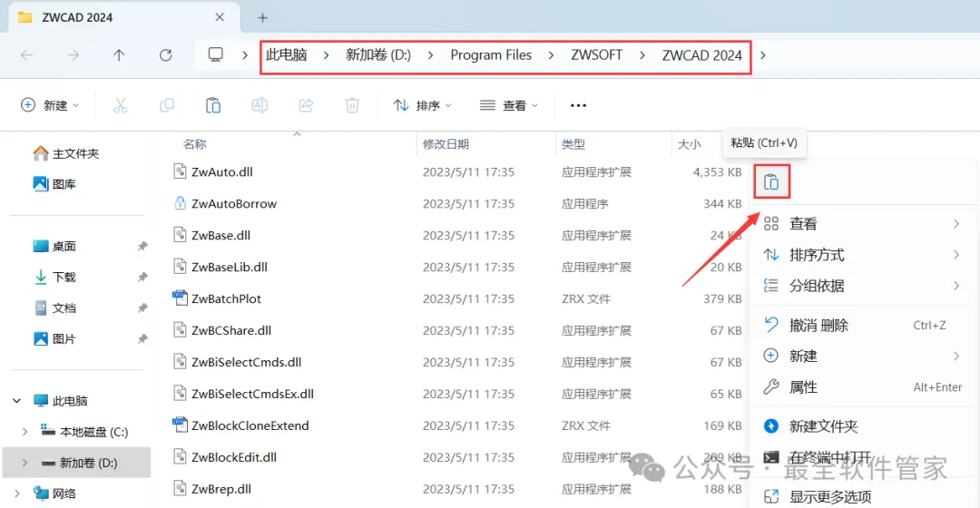This screenshot has height=508, width=980.
Task: Open 图库 gallery in sidebar
Action: pyautogui.click(x=54, y=184)
